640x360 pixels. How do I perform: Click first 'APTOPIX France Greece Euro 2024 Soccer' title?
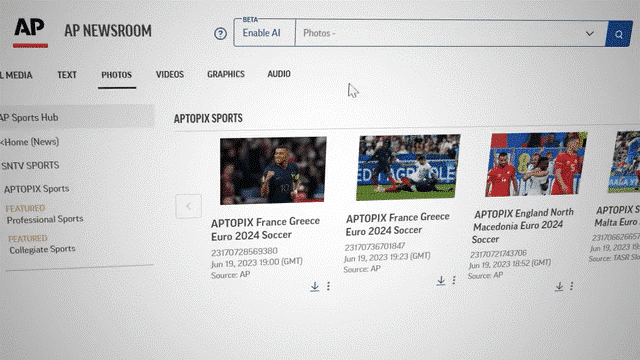click(x=265, y=229)
